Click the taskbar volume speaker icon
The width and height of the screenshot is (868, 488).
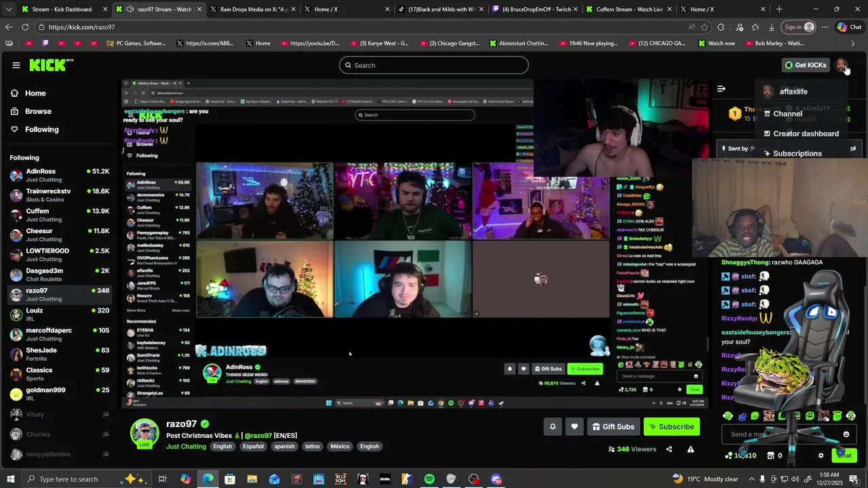tap(794, 479)
